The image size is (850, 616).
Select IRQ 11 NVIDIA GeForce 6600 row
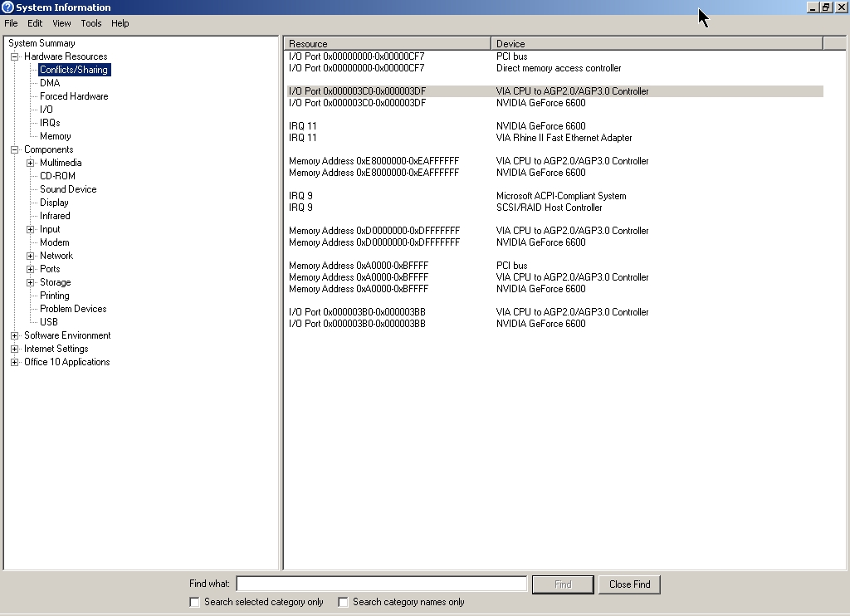coord(555,126)
